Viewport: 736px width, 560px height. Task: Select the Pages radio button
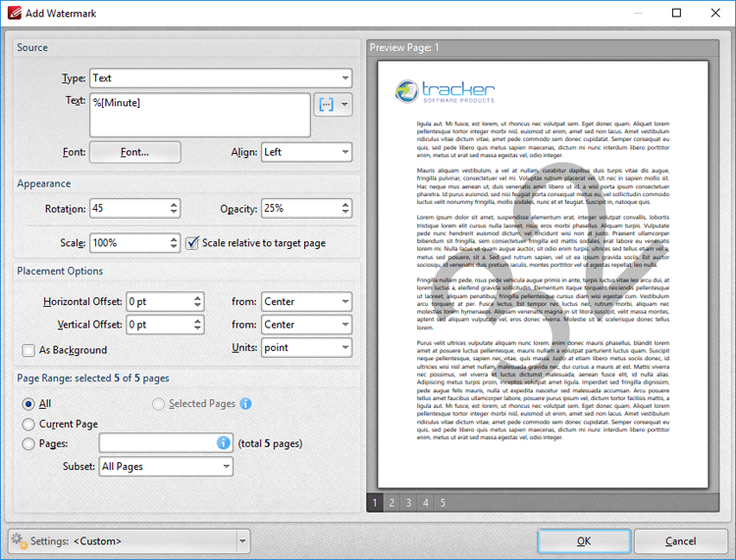point(28,443)
